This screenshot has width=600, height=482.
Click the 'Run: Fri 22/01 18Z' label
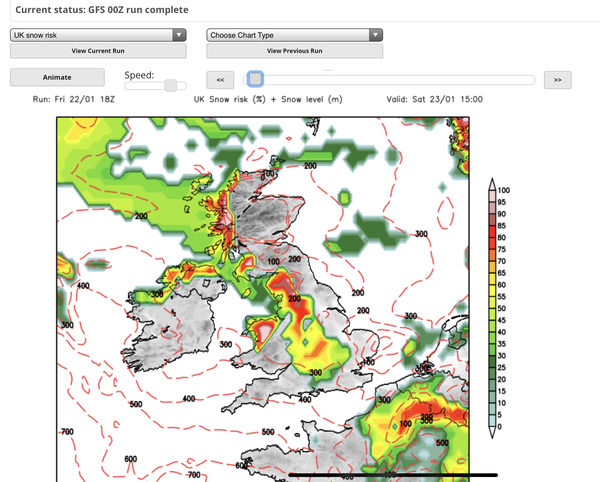point(74,100)
